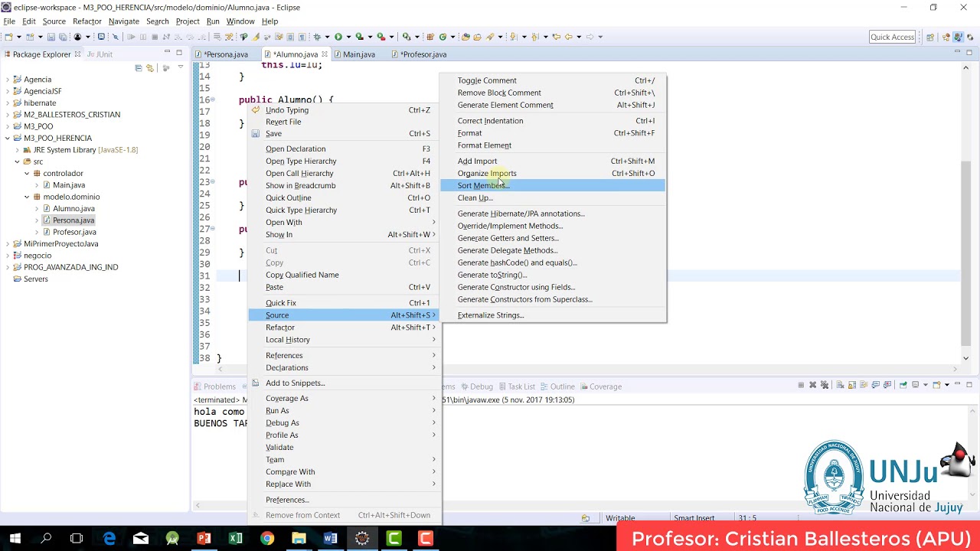Select Generate Getters and Setters

pyautogui.click(x=553, y=238)
